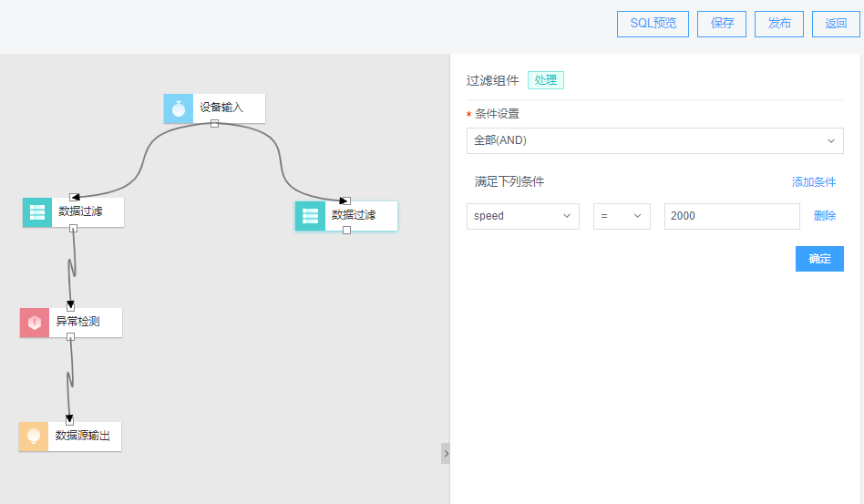This screenshot has width=864, height=504.
Task: Select the right 数据过滤 node's teal icon
Action: click(x=310, y=216)
